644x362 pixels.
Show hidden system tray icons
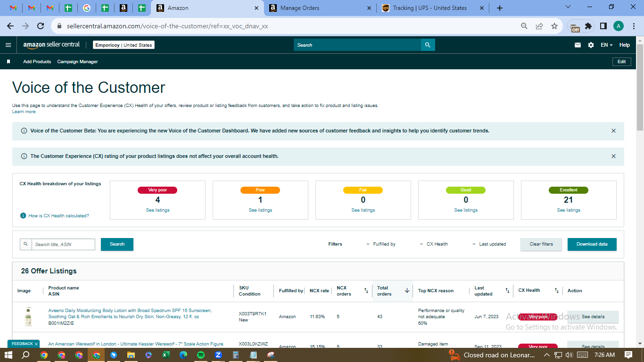point(546,355)
